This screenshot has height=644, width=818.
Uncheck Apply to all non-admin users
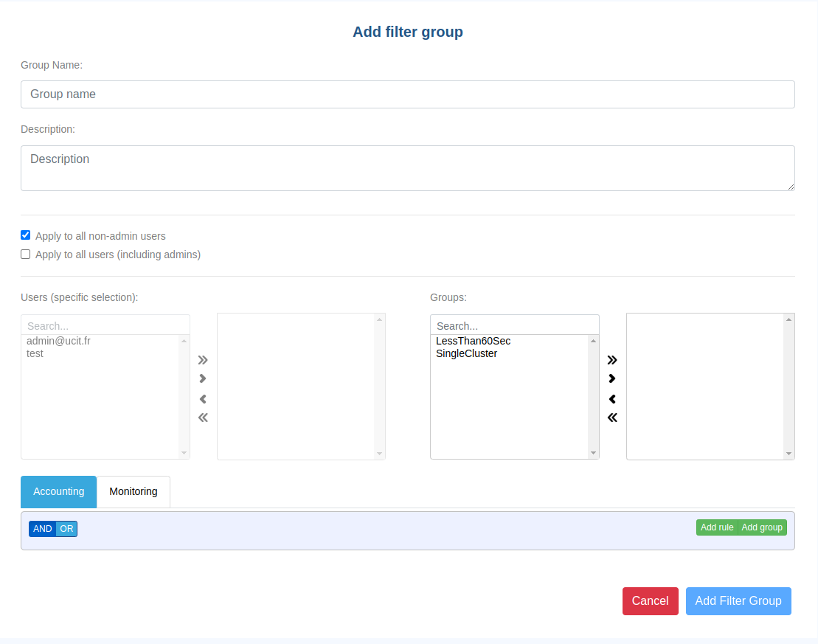pos(26,235)
